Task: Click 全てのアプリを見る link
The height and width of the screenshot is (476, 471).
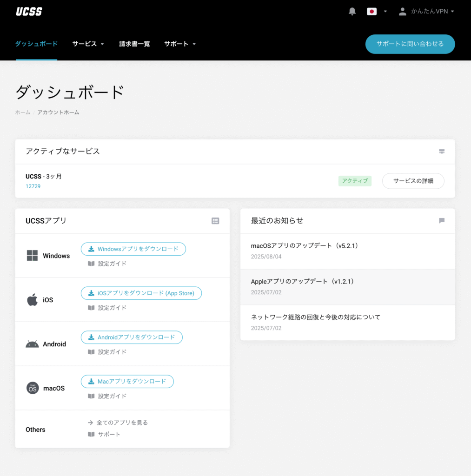Action: coord(122,423)
